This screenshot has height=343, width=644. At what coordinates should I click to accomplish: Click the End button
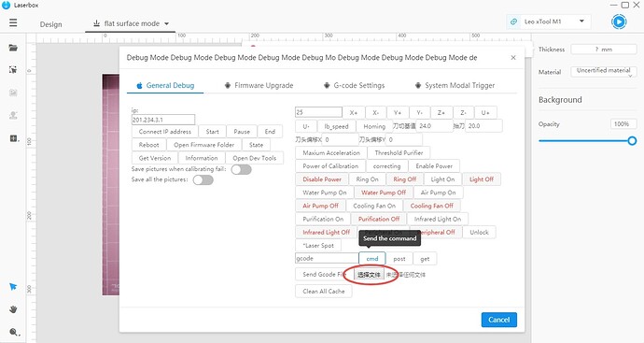[x=270, y=132]
